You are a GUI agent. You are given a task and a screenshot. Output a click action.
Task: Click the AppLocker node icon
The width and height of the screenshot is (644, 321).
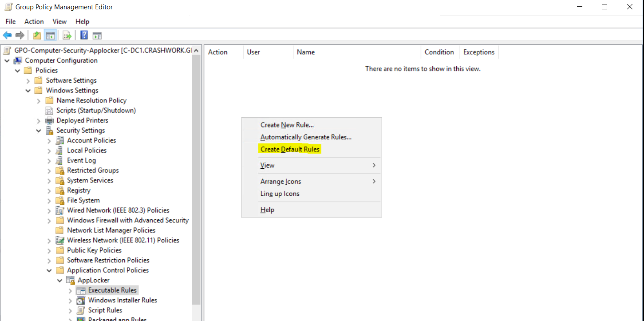tap(70, 280)
